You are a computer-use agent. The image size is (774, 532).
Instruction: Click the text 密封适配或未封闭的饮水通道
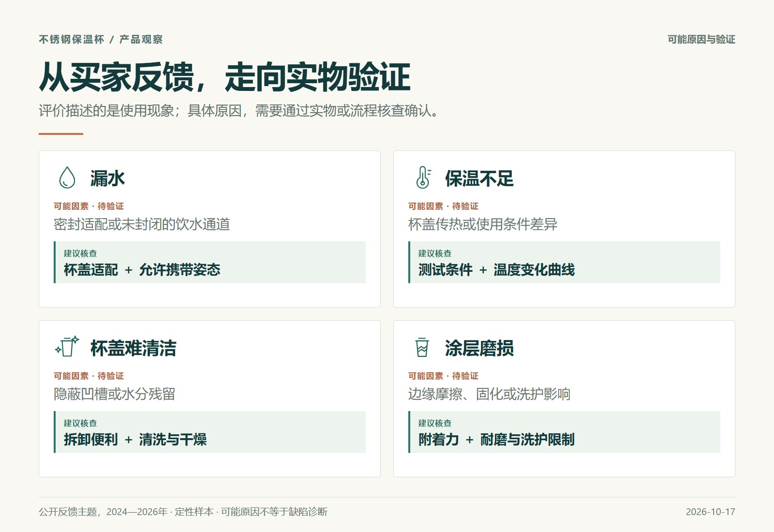click(142, 224)
